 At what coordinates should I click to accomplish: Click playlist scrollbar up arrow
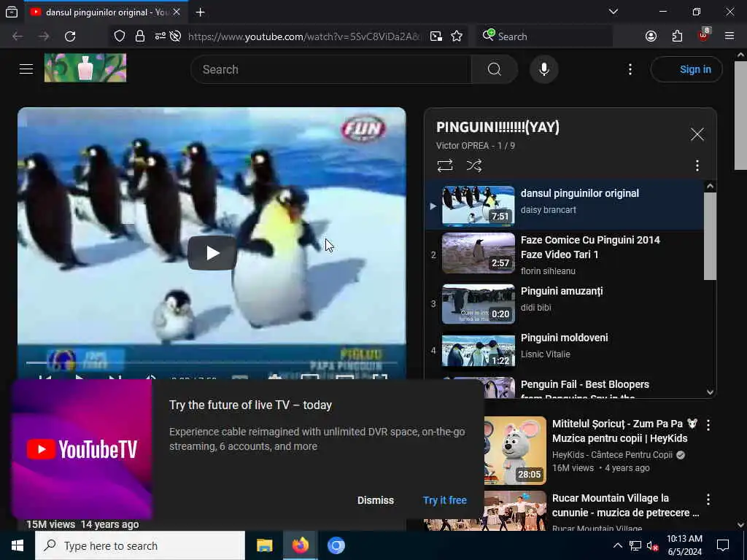(710, 187)
